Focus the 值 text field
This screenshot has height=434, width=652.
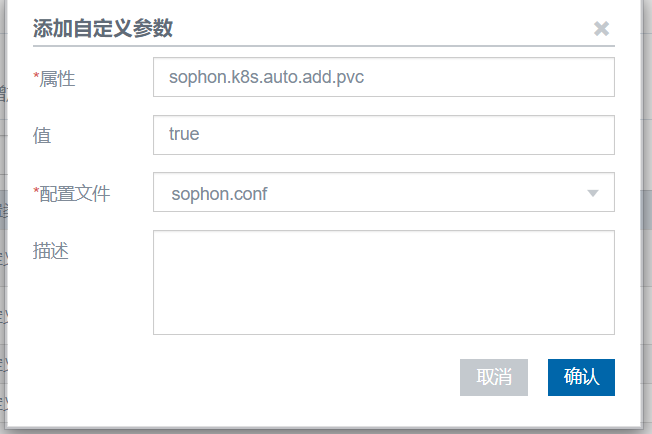(383, 135)
